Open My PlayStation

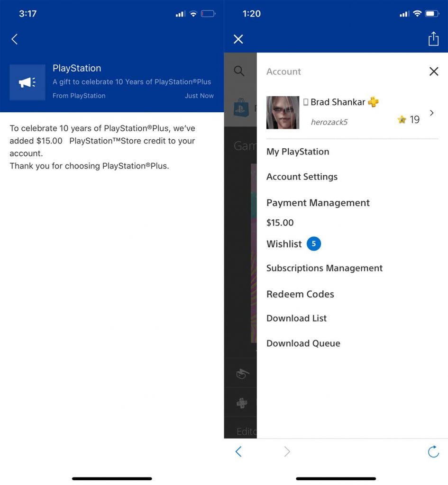(298, 152)
